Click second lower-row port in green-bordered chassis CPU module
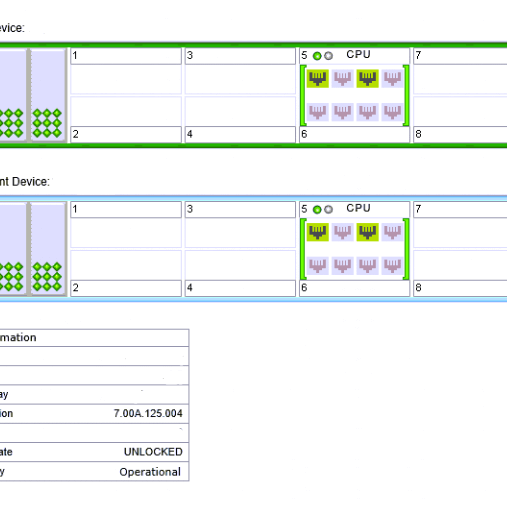This screenshot has height=507, width=507. coord(342,112)
